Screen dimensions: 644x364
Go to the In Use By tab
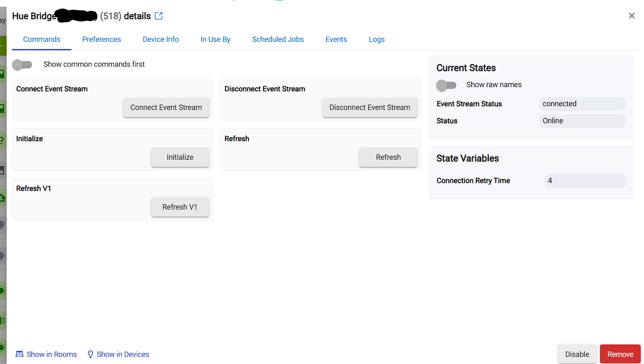point(215,39)
